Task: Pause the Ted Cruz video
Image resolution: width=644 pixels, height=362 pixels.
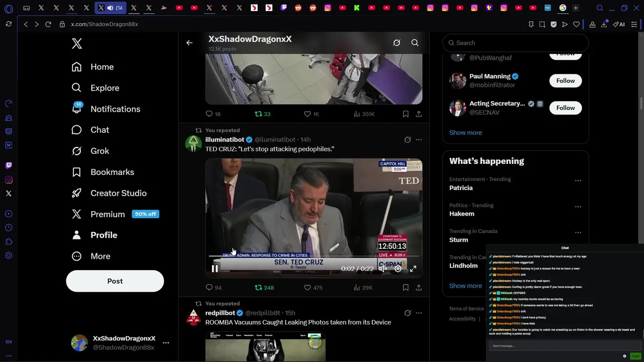Action: tap(215, 269)
